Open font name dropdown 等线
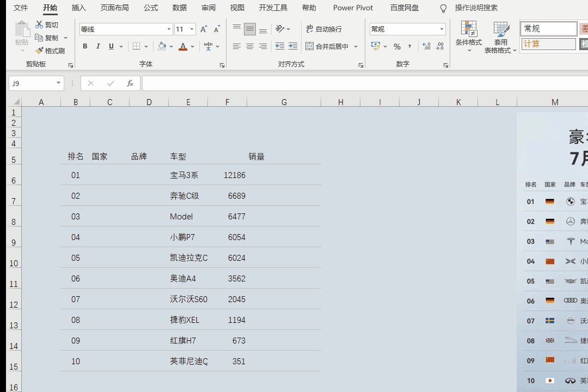 coord(169,29)
